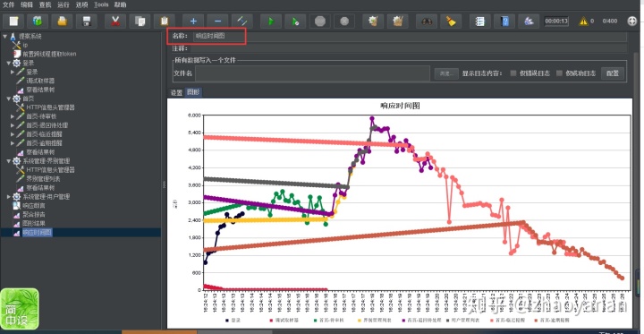Open the Templates icon in toolbar
This screenshot has width=644, height=334.
(x=38, y=21)
